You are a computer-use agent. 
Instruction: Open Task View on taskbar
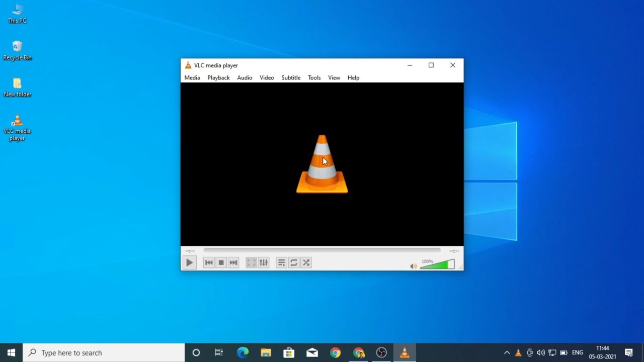click(219, 352)
